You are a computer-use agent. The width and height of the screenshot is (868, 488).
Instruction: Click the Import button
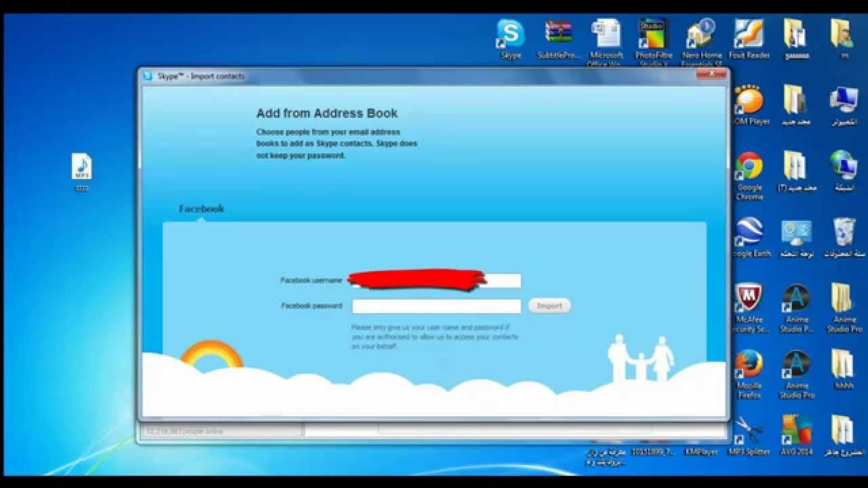[x=549, y=306]
